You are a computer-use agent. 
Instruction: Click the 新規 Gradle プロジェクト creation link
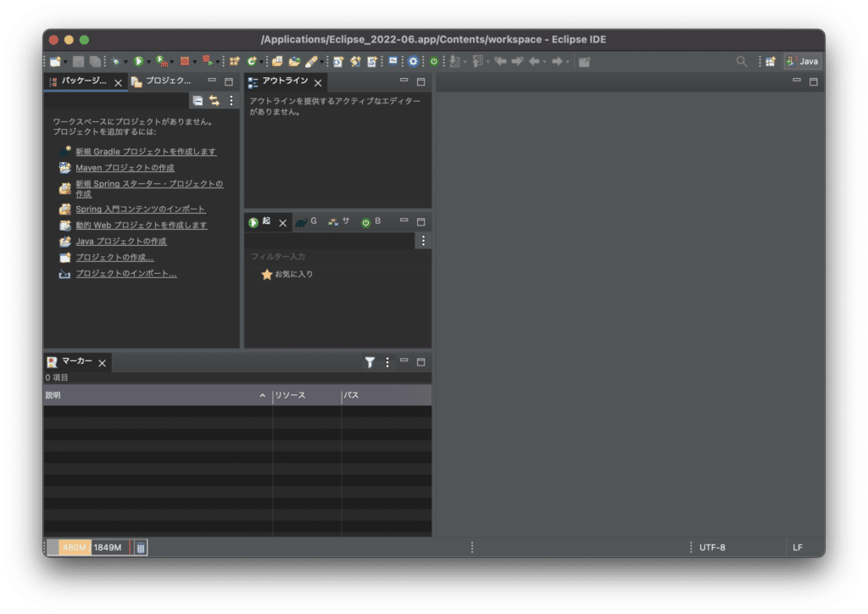tap(144, 150)
